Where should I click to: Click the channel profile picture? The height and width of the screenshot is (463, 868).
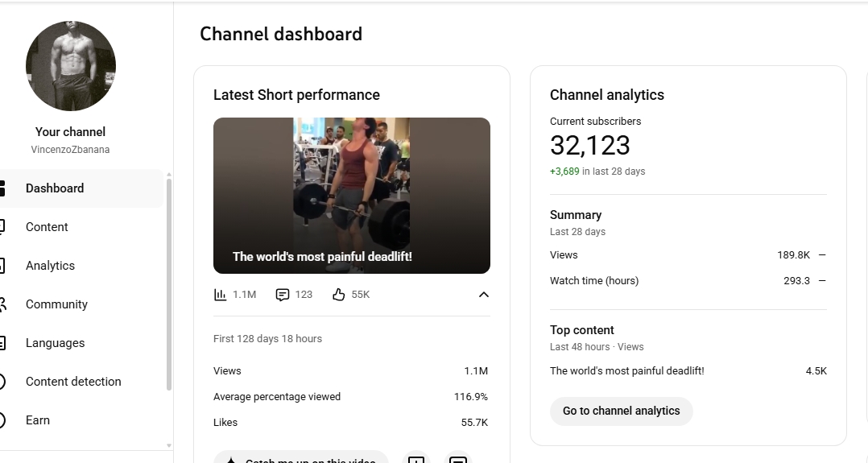coord(70,66)
